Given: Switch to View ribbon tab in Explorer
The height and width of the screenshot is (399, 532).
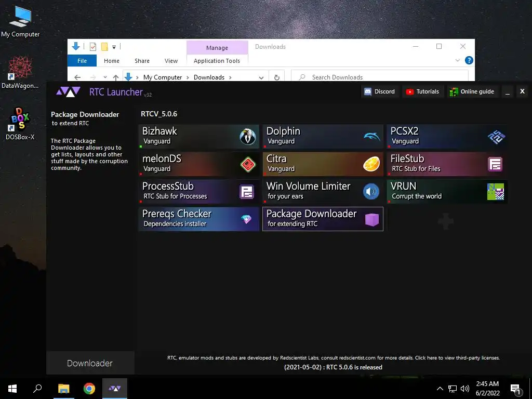Looking at the screenshot, I should point(171,61).
